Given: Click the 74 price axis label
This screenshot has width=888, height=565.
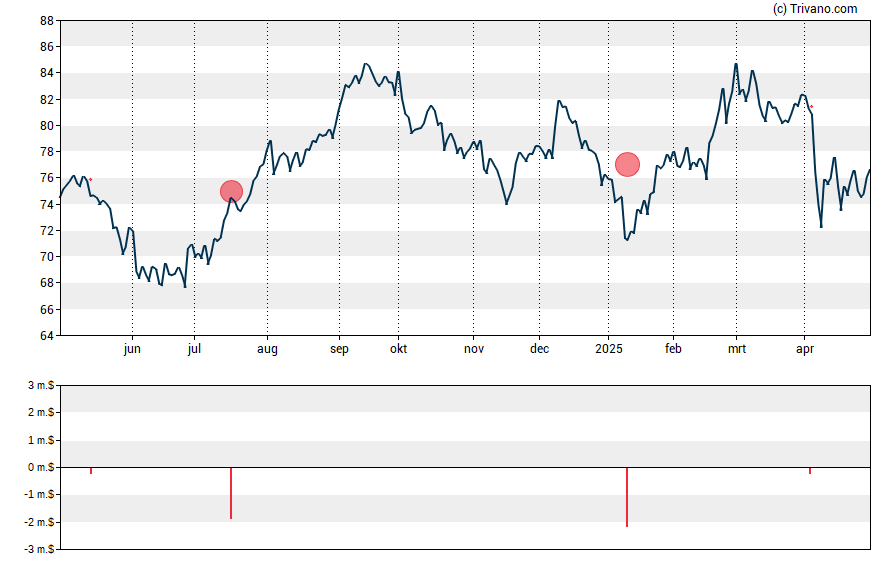Looking at the screenshot, I should click(x=46, y=204).
